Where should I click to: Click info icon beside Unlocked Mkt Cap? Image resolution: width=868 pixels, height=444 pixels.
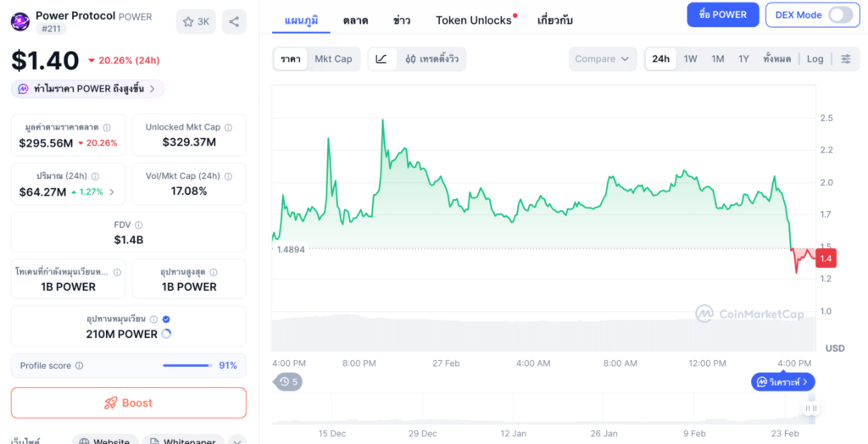(228, 127)
